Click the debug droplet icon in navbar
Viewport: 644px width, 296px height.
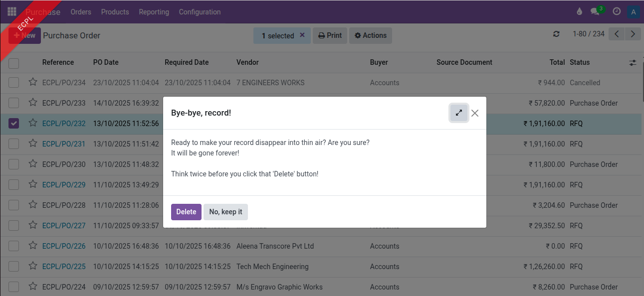click(x=579, y=11)
